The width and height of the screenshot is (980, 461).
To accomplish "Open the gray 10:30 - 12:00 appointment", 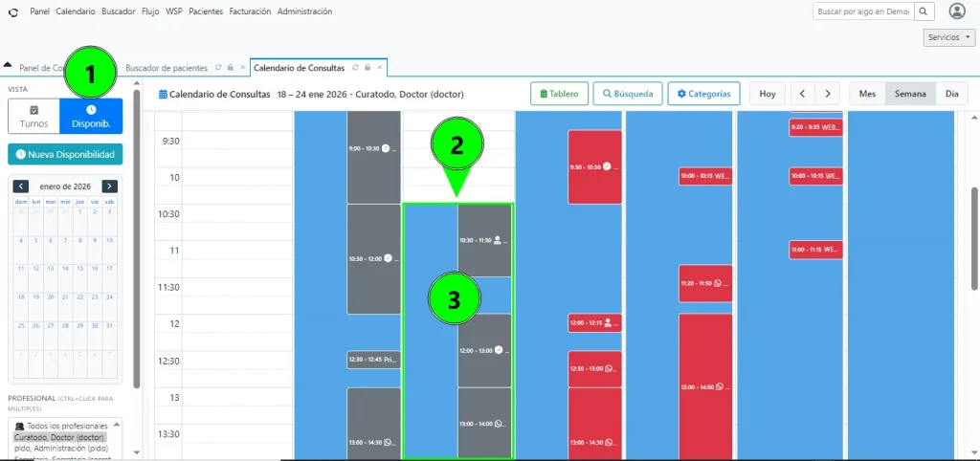I will (x=374, y=259).
